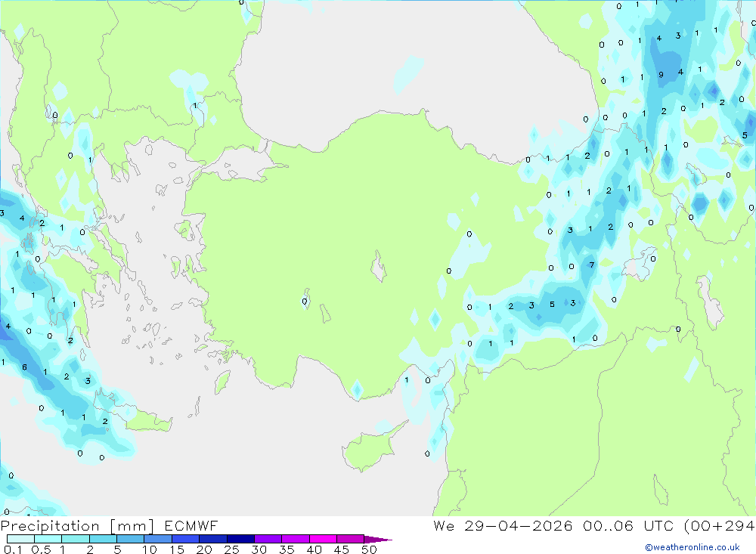Click the '10' legend value label
Image resolution: width=756 pixels, height=554 pixels.
pos(150,549)
